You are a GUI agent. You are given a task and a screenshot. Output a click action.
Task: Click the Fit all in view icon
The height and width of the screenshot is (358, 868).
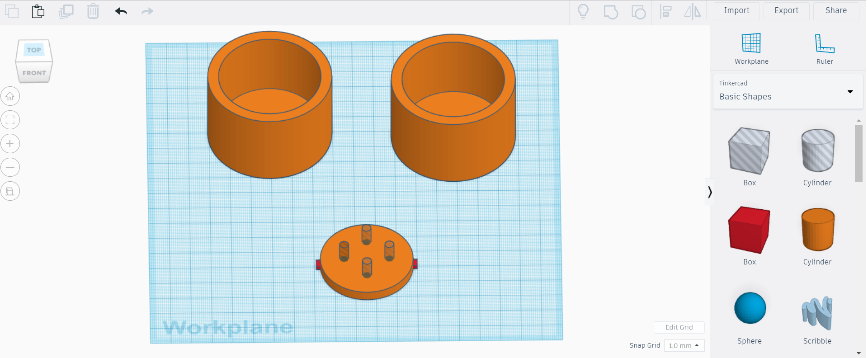point(10,120)
